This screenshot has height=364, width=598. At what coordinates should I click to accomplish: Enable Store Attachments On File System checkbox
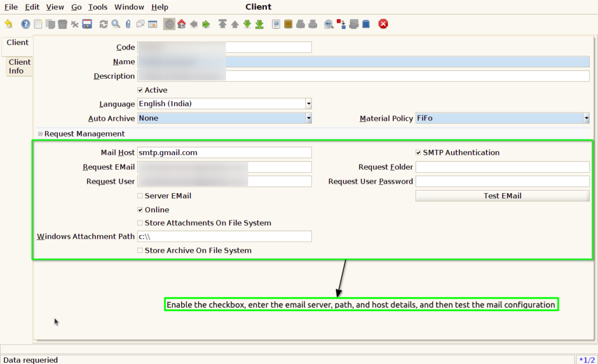[140, 223]
